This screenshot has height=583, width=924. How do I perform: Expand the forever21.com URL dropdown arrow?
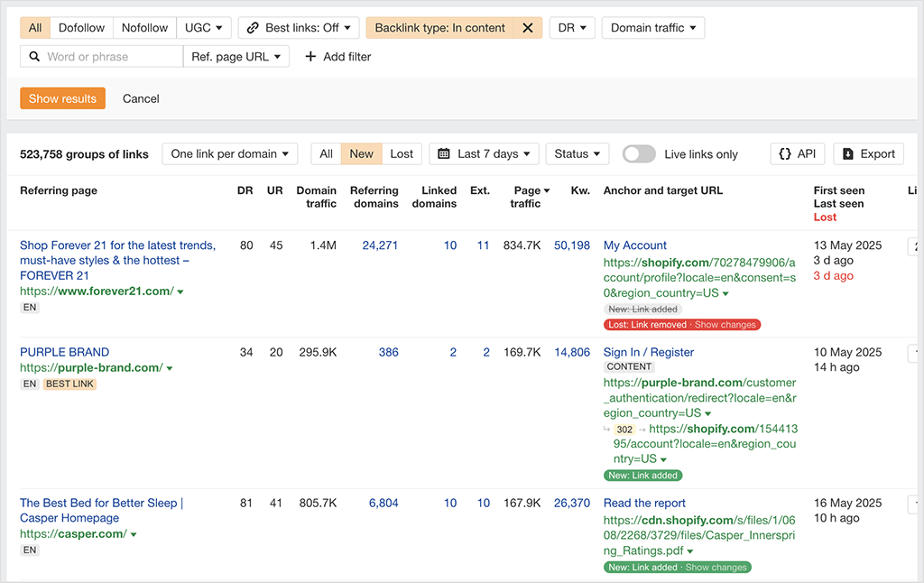tap(180, 291)
